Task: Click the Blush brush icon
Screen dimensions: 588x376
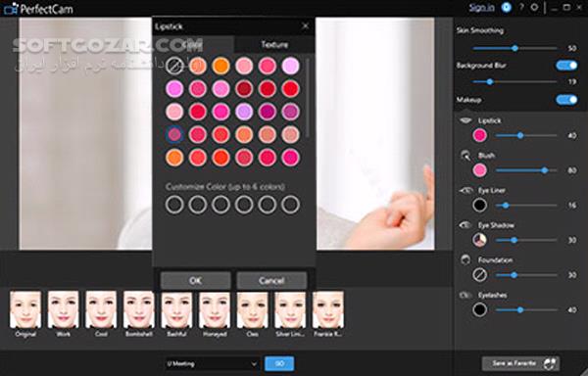Action: click(465, 156)
